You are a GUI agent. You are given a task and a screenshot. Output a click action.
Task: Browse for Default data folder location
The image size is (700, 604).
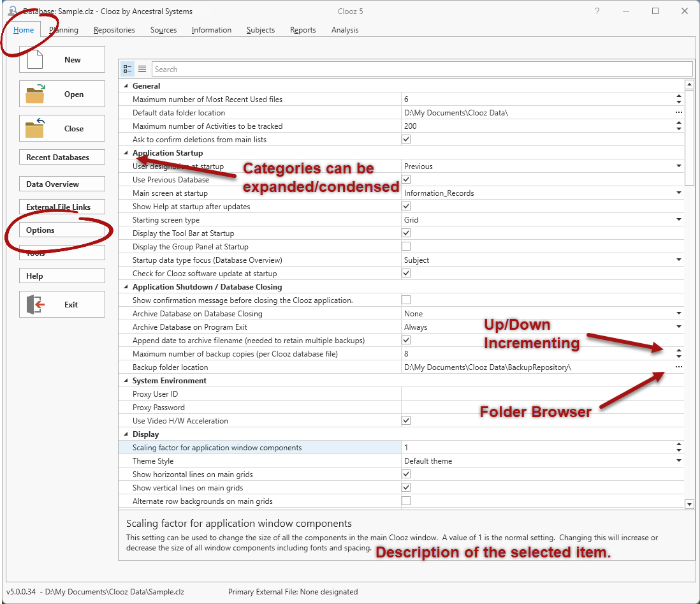pos(679,113)
